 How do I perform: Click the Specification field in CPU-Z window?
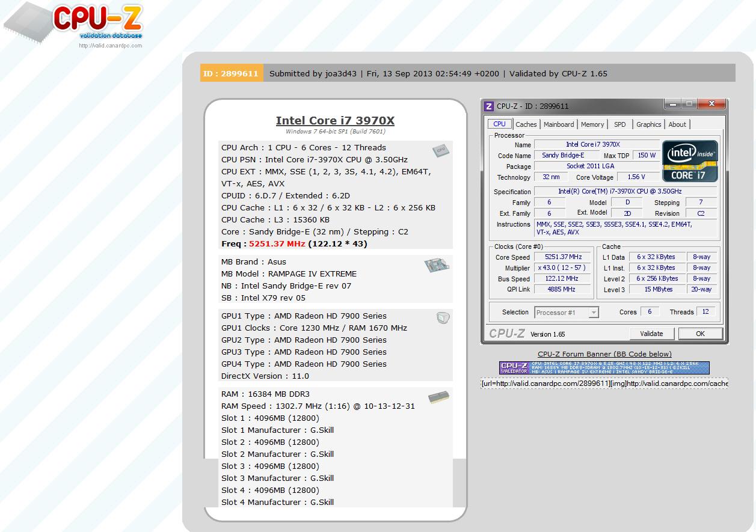click(625, 191)
